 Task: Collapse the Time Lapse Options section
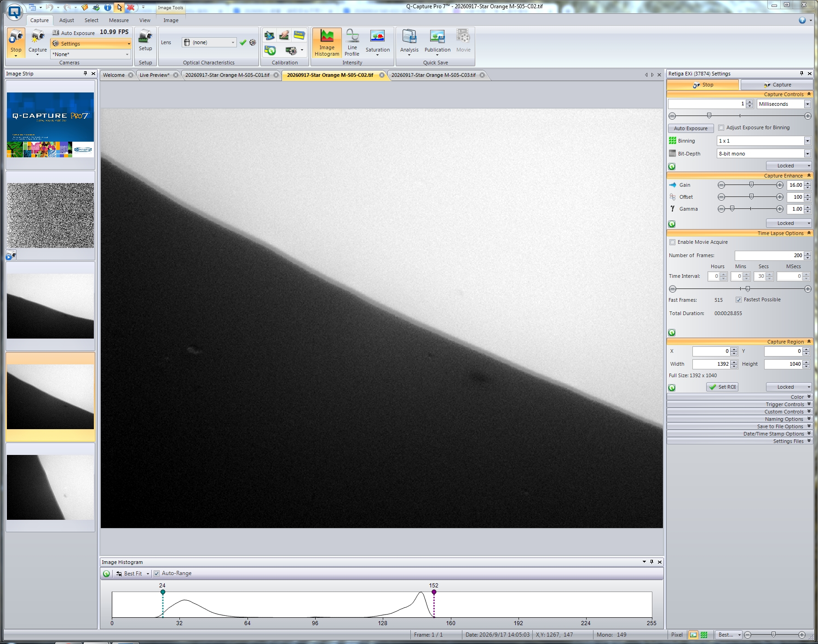(x=739, y=233)
